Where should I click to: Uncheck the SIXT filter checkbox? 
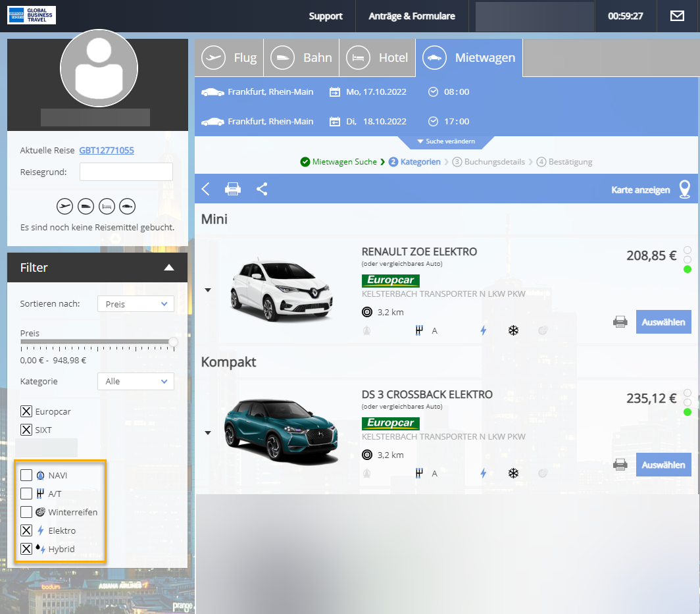pos(26,430)
